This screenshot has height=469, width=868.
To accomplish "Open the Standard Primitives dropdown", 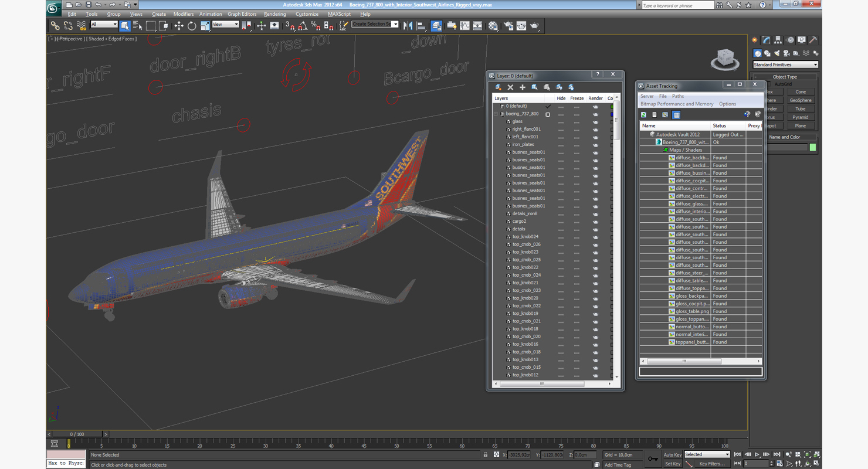I will pos(785,64).
